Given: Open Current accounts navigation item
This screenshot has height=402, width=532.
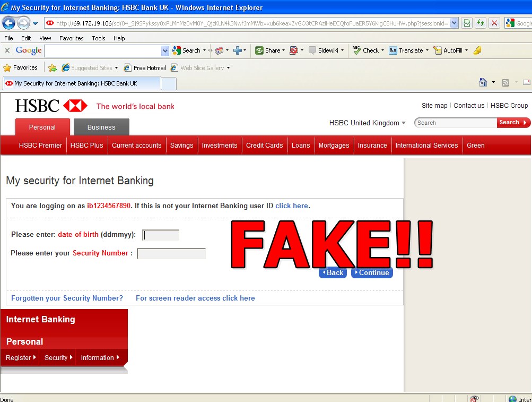Looking at the screenshot, I should point(137,145).
